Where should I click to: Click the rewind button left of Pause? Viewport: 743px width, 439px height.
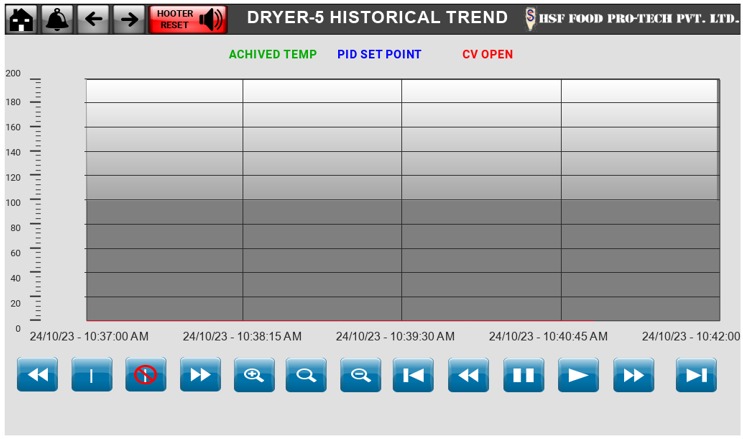468,375
